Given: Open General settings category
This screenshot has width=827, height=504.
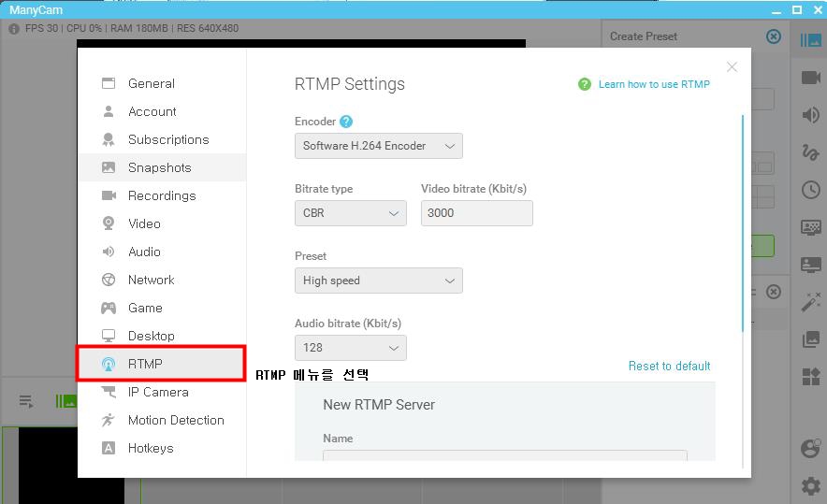Looking at the screenshot, I should coord(162,83).
